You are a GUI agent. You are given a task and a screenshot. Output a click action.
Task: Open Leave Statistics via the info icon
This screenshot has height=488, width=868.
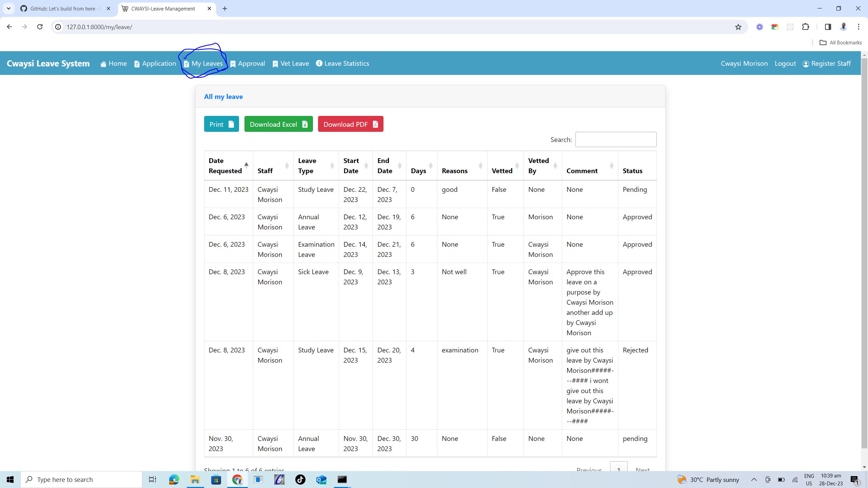click(x=318, y=63)
